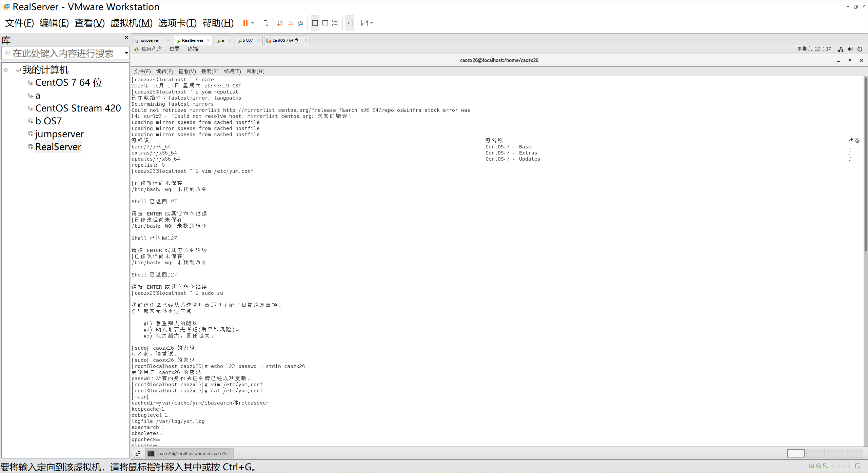Open the power options dropdown arrow
This screenshot has height=473, width=868.
tap(253, 23)
